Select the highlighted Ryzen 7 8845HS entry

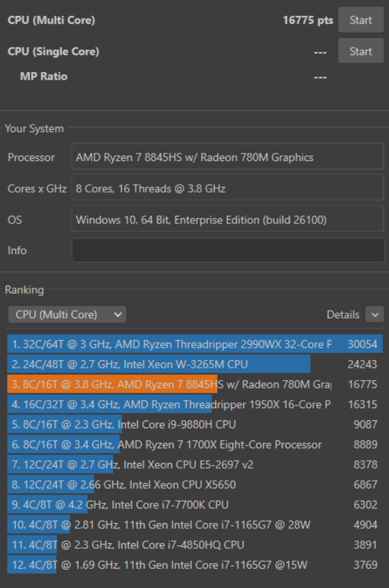[x=193, y=385]
